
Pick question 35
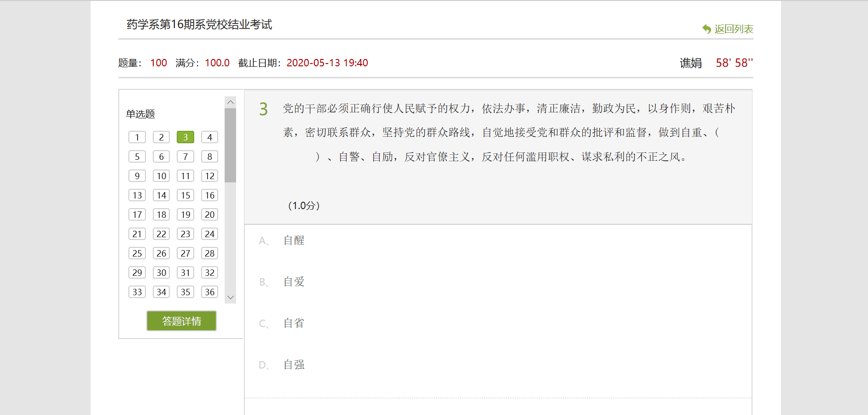[x=185, y=292]
